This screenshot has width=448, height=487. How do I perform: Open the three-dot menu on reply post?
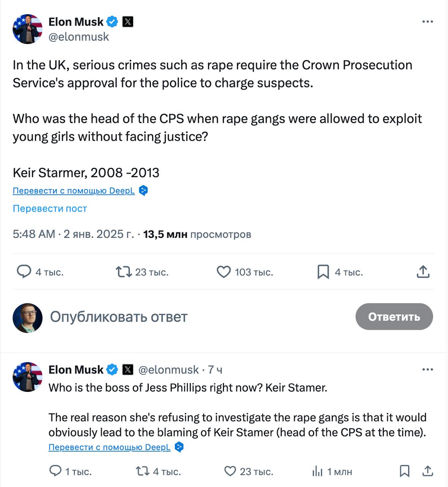point(427,369)
